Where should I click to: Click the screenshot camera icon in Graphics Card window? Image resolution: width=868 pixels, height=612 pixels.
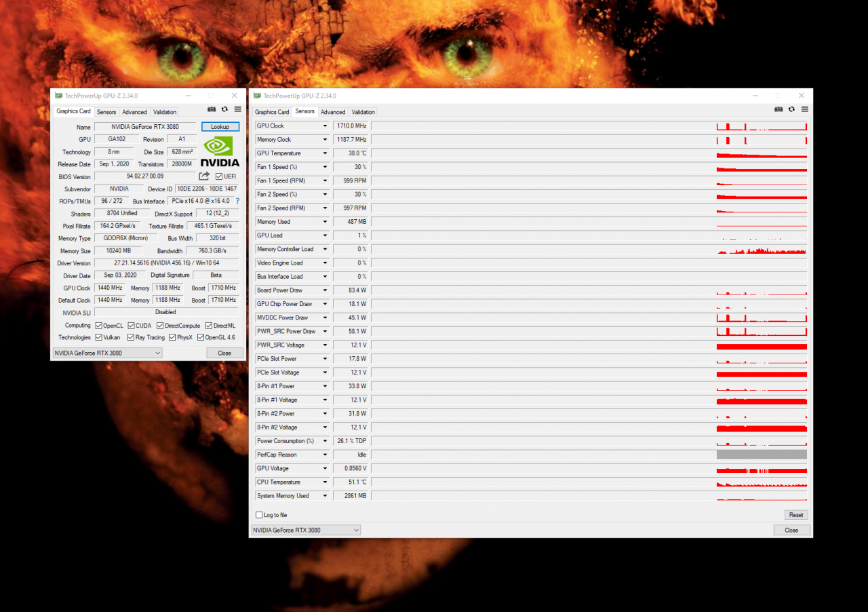tap(212, 109)
